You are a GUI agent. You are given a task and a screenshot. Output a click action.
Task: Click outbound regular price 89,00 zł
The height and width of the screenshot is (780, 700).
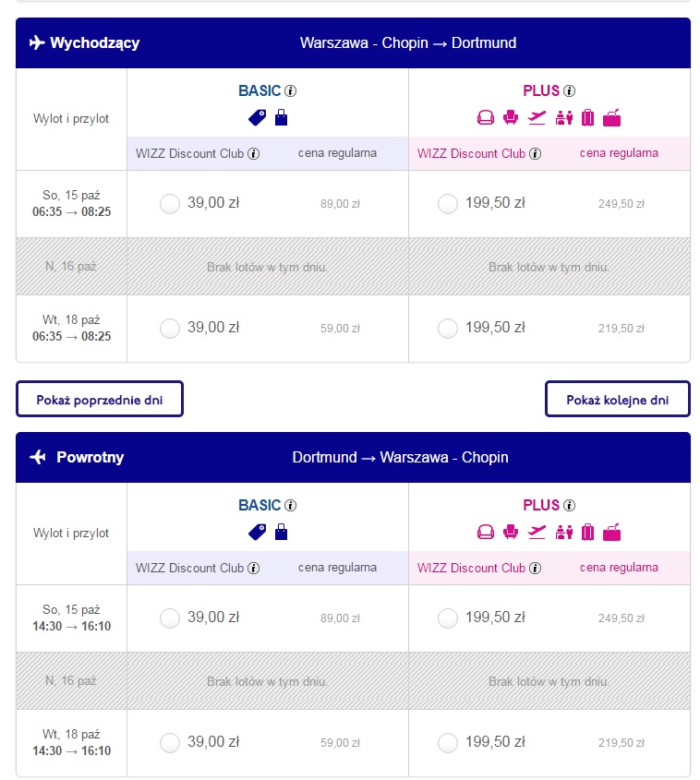pos(340,204)
